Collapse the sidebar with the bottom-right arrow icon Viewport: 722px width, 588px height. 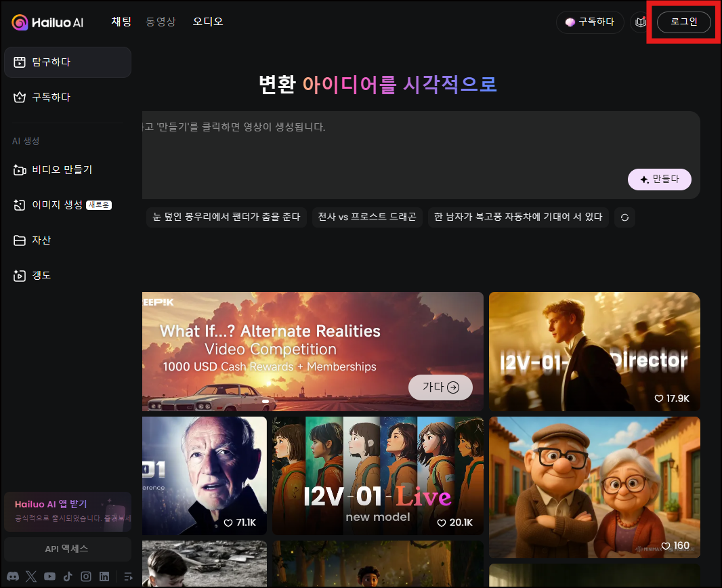(128, 576)
